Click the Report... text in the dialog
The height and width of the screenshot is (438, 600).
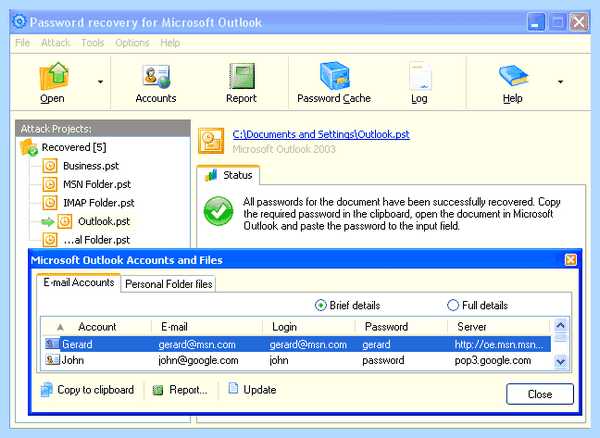[x=188, y=390]
